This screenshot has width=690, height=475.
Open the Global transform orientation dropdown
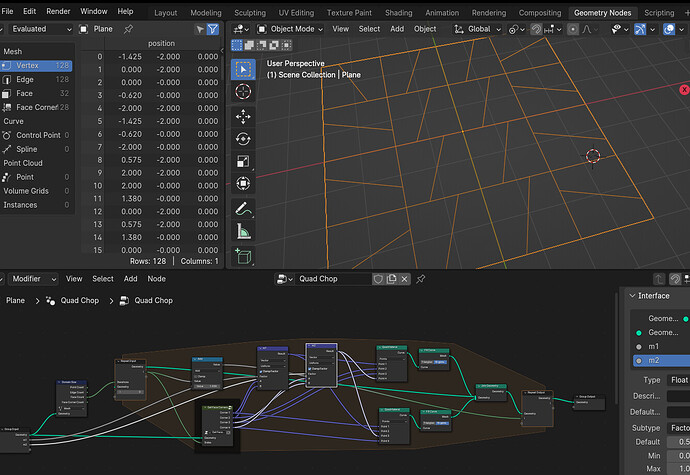pyautogui.click(x=477, y=29)
